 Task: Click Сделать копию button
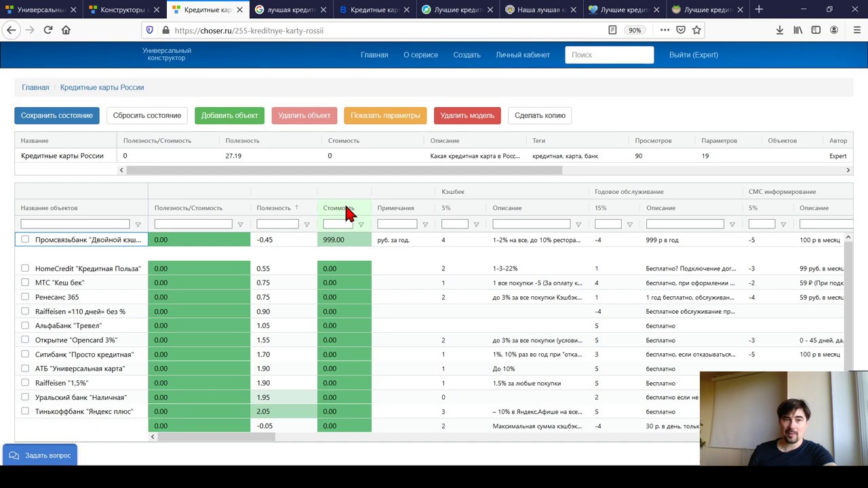[x=540, y=115]
